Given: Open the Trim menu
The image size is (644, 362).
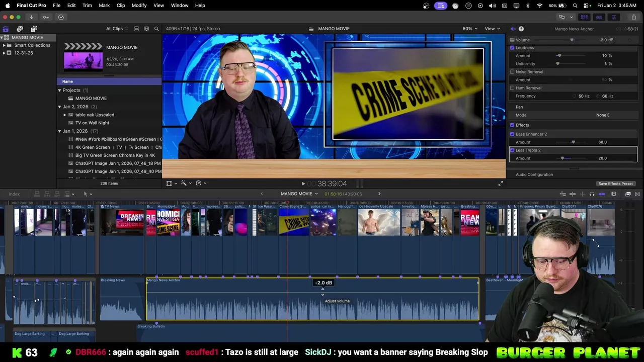Looking at the screenshot, I should (x=87, y=6).
